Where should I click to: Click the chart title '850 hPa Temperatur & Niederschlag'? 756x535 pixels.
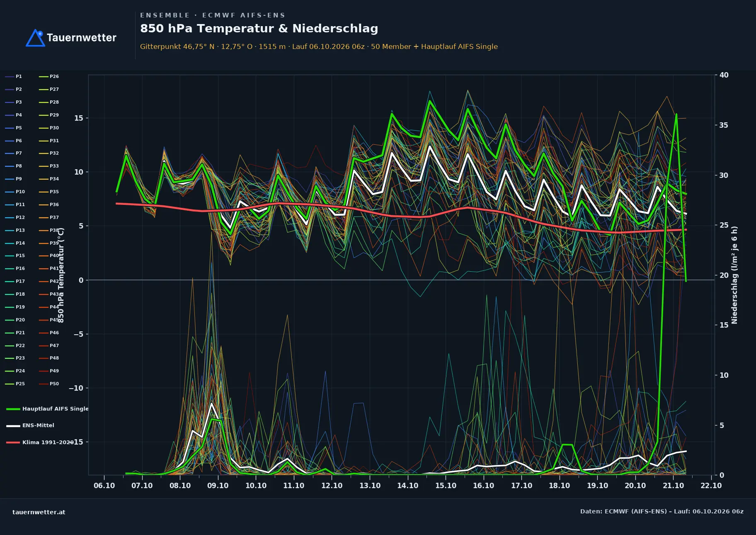click(x=259, y=29)
